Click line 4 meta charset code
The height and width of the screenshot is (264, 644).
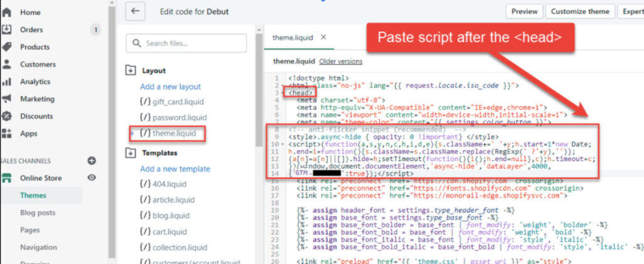pos(340,100)
